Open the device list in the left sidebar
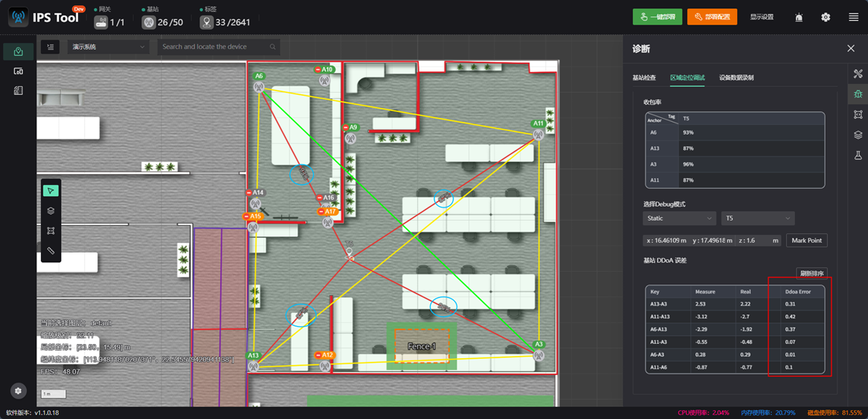This screenshot has height=419, width=868. point(18,71)
